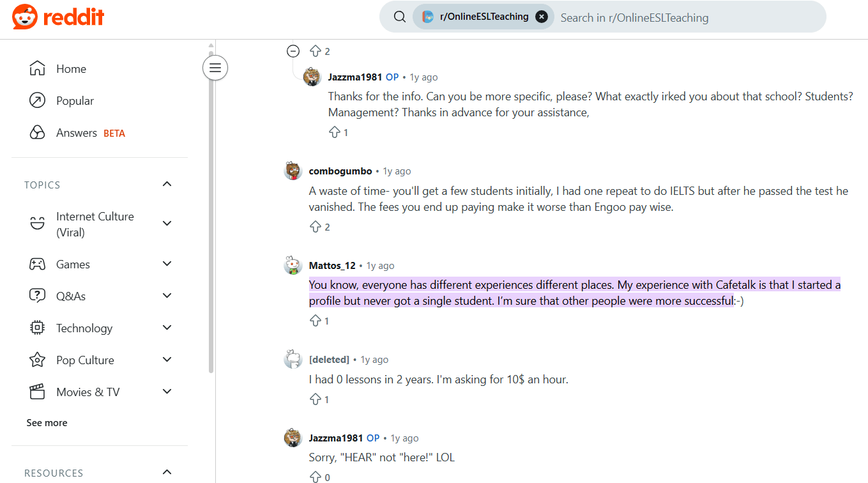Click See more under topics

click(x=47, y=423)
